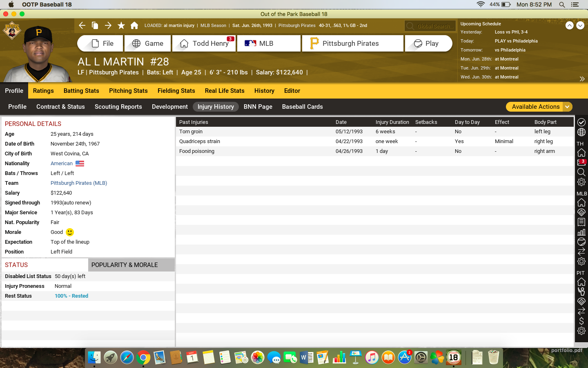The width and height of the screenshot is (588, 368).
Task: Go to home screen via house icon
Action: pos(134,25)
